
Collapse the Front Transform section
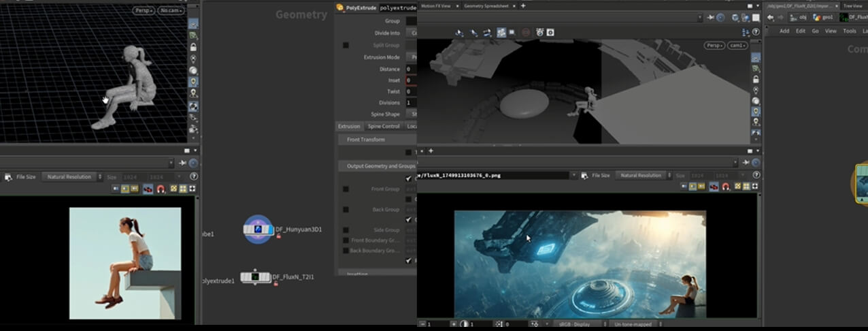[x=378, y=140]
